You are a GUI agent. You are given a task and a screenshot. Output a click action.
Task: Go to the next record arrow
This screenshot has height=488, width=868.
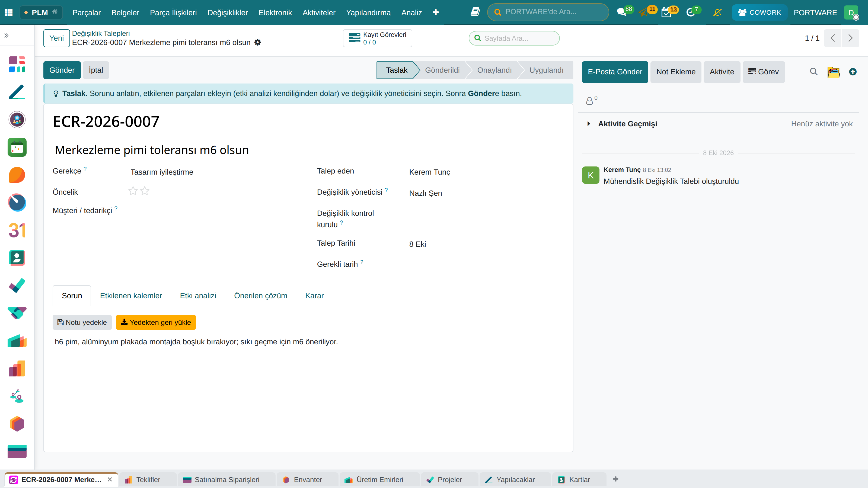[x=850, y=38]
